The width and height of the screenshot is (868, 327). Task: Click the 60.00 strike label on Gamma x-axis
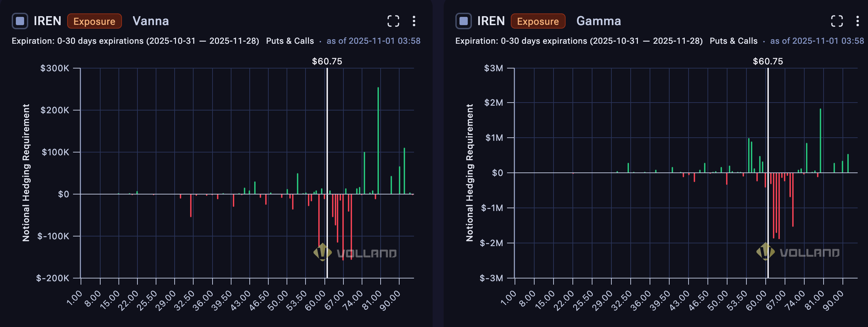coord(756,300)
